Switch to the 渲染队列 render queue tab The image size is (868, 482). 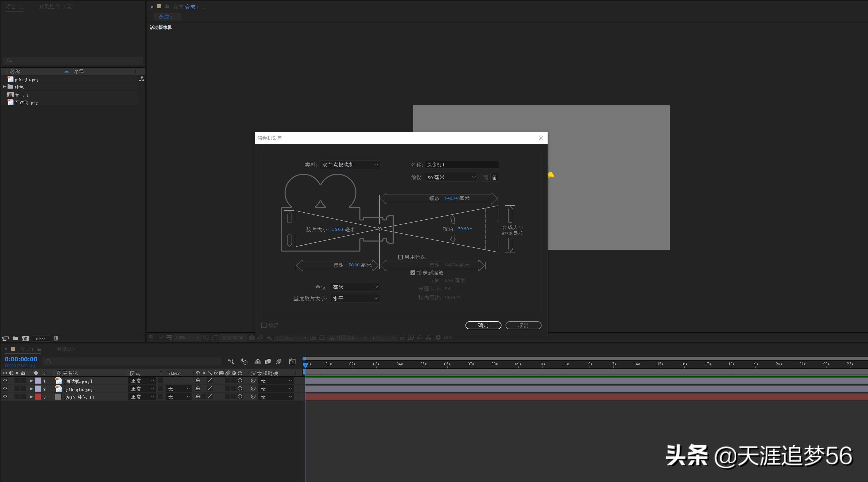click(66, 349)
